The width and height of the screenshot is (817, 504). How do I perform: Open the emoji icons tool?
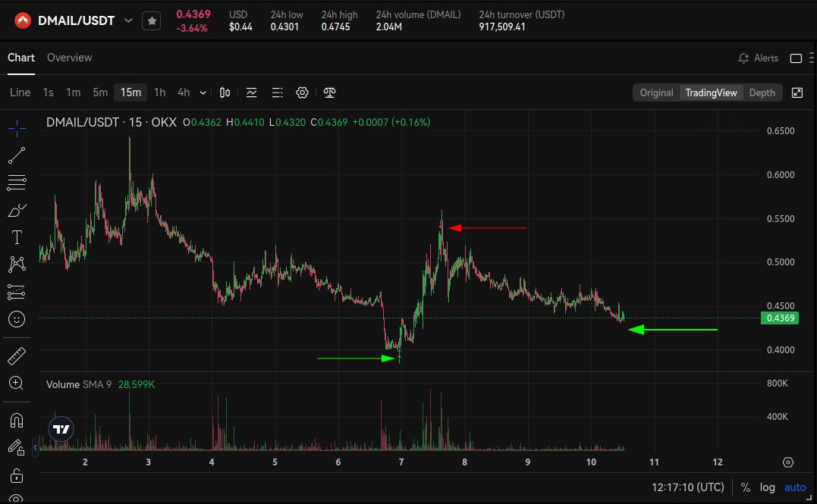pyautogui.click(x=17, y=319)
